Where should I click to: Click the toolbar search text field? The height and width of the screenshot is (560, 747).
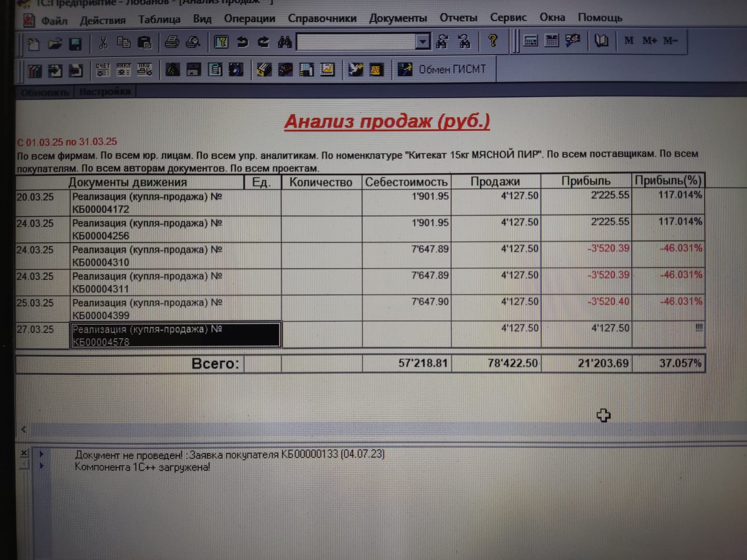click(x=356, y=42)
